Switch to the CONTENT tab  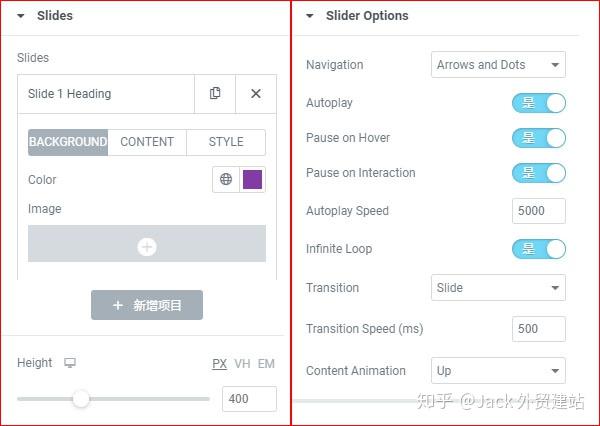click(x=147, y=142)
